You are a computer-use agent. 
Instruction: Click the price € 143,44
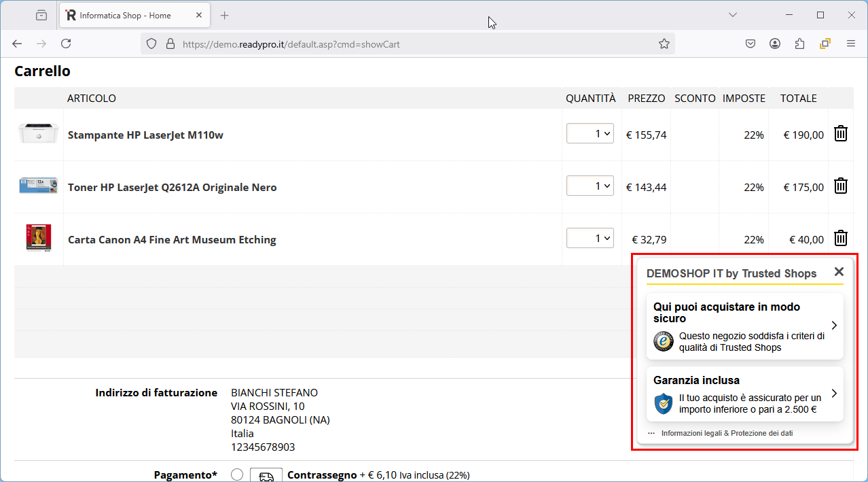[646, 187]
